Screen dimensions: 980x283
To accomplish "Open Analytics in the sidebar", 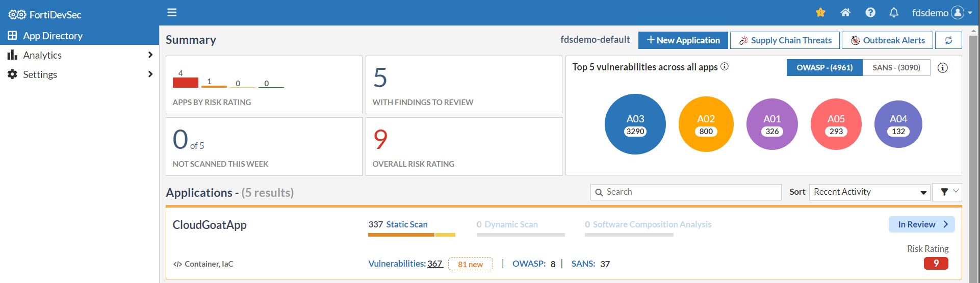I will pos(80,55).
